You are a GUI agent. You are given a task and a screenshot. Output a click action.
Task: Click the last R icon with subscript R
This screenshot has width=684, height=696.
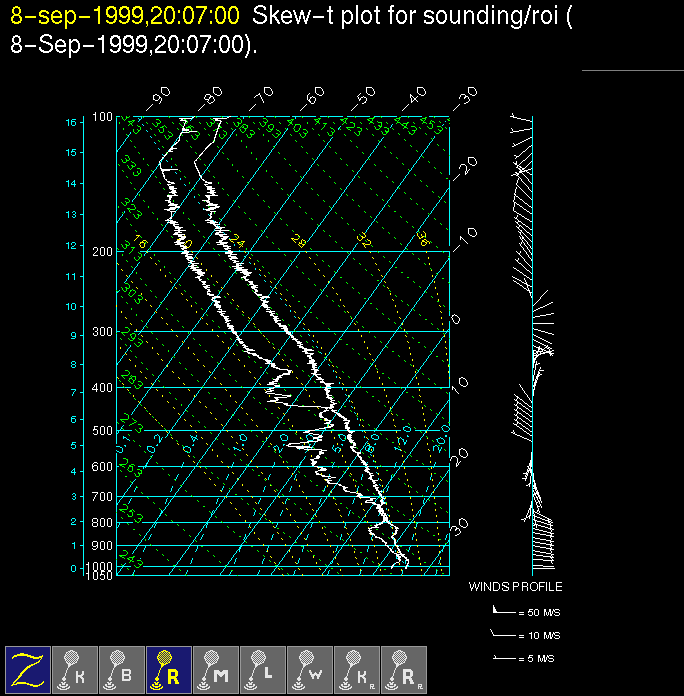pyautogui.click(x=403, y=669)
